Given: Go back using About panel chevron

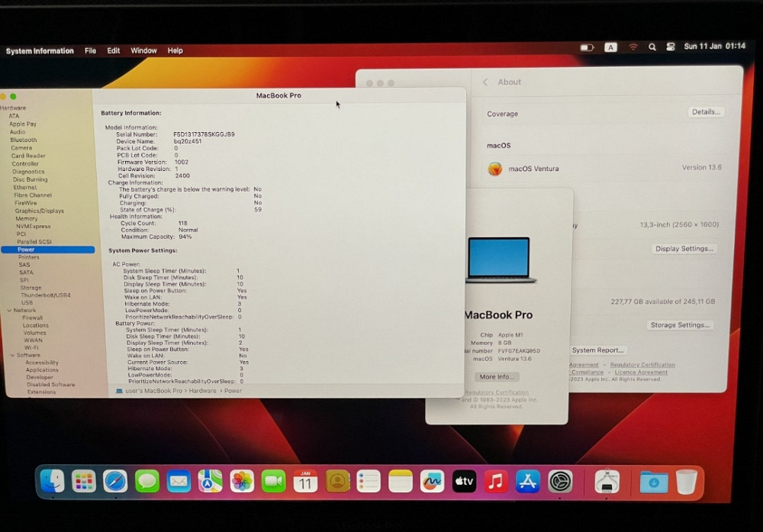Looking at the screenshot, I should [485, 82].
